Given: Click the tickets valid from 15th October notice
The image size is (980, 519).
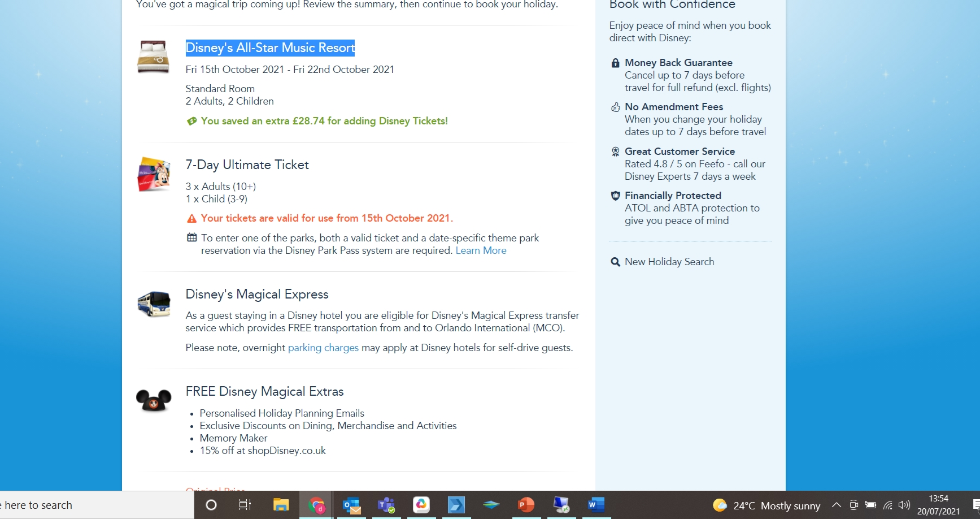Looking at the screenshot, I should coord(327,218).
